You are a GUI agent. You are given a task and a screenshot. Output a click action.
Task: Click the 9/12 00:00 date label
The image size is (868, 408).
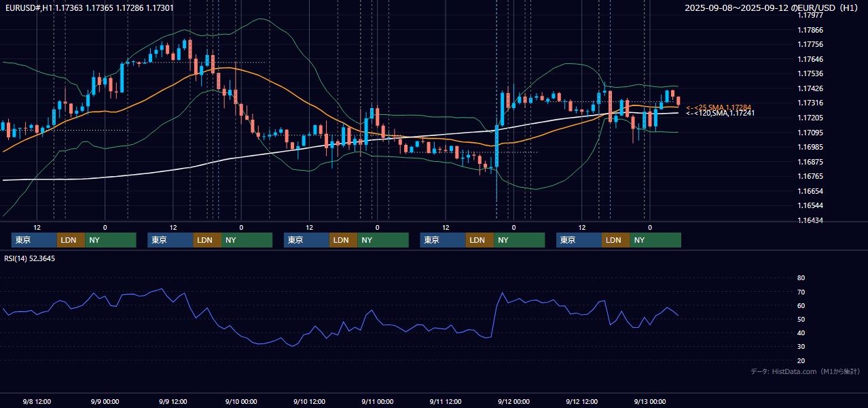[x=513, y=401]
